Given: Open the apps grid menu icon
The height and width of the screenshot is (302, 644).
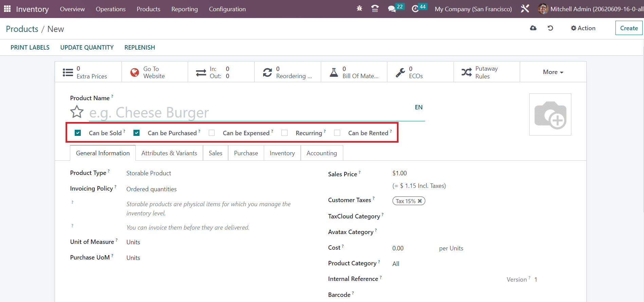Looking at the screenshot, I should pos(7,9).
